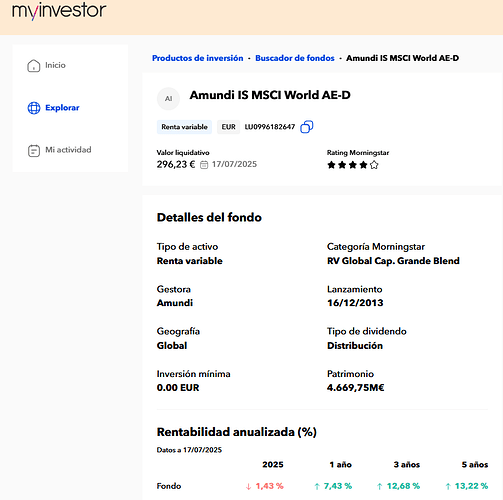This screenshot has height=500, width=503.
Task: Click the launch date 16/12/2013
Action: click(x=355, y=303)
